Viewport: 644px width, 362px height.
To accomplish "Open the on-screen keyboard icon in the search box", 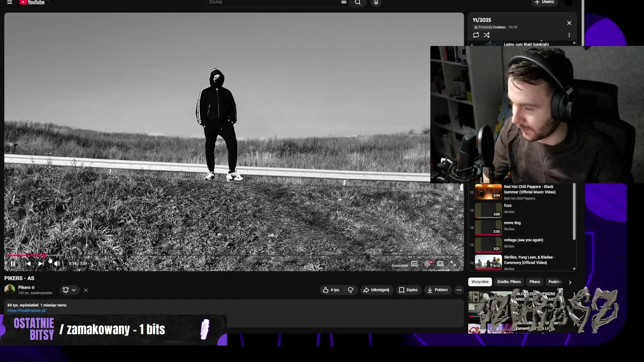I will click(344, 2).
